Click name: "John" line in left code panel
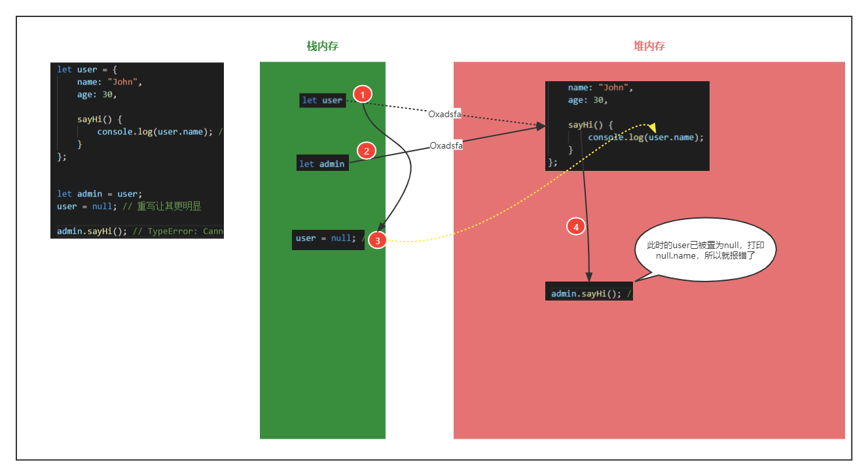 [109, 82]
